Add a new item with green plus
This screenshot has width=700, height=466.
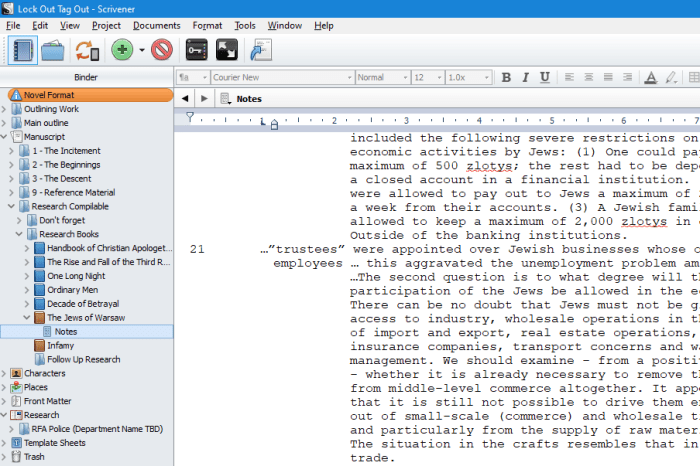(122, 49)
